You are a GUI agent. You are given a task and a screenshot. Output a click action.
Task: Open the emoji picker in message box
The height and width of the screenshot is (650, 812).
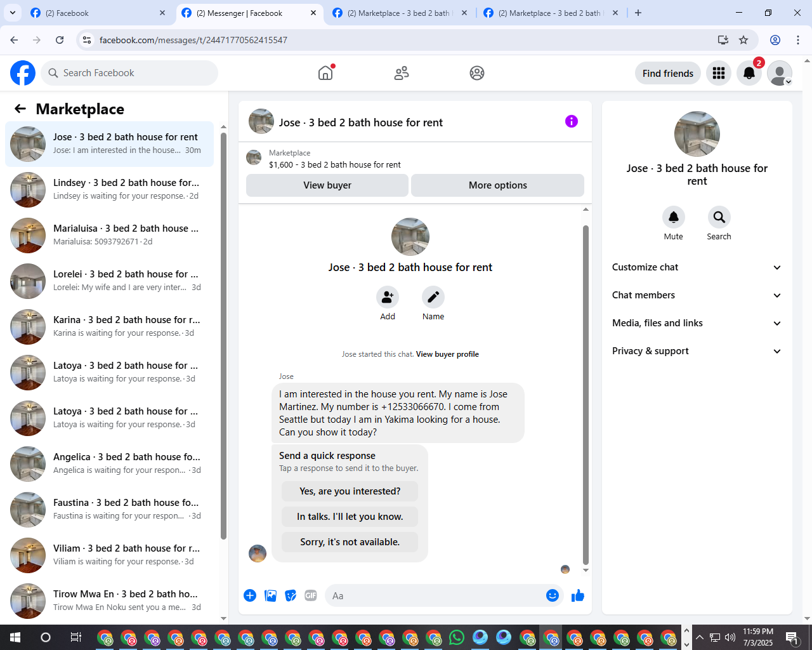553,595
